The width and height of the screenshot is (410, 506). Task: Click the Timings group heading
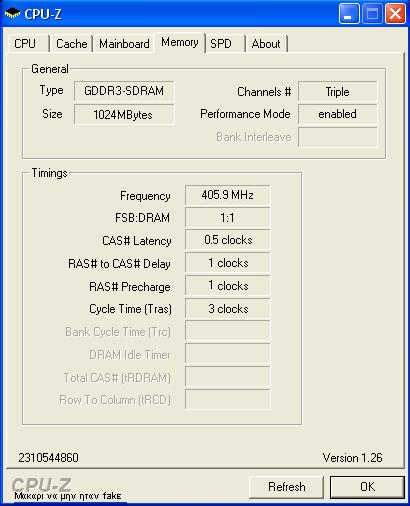49,173
